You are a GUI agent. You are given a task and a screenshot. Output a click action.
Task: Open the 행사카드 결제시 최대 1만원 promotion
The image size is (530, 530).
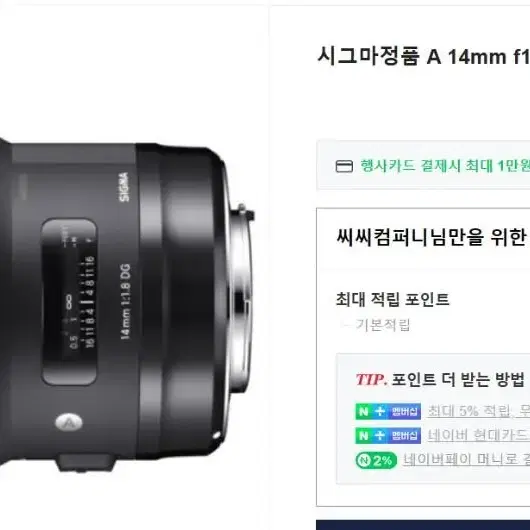(444, 166)
